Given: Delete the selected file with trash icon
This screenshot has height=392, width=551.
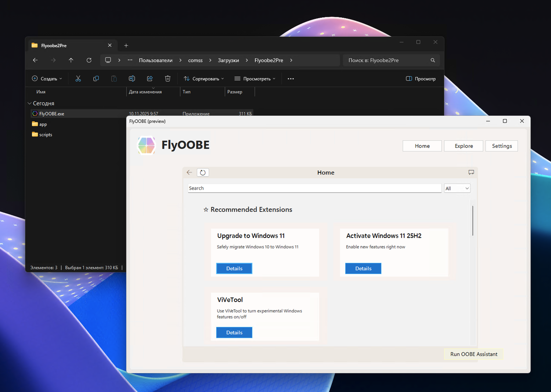Looking at the screenshot, I should point(168,79).
